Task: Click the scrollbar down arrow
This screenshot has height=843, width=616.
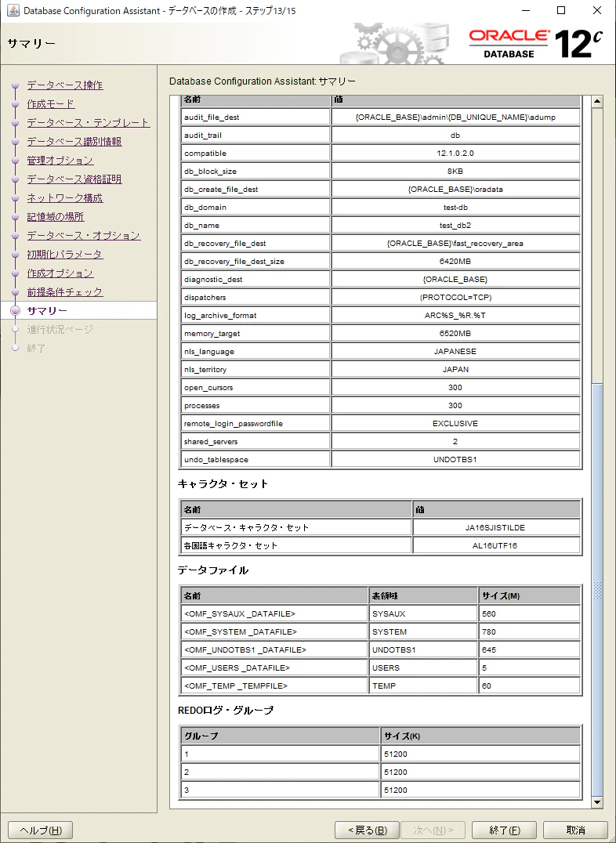Action: pos(597,803)
